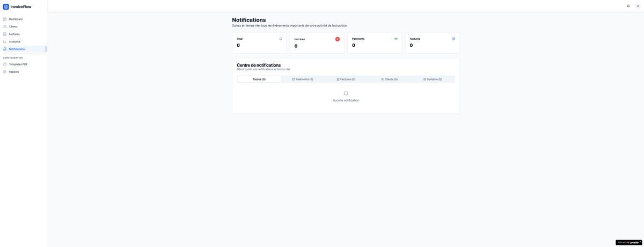Open Dashboard in the sidebar
This screenshot has width=644, height=247.
pos(24,19)
